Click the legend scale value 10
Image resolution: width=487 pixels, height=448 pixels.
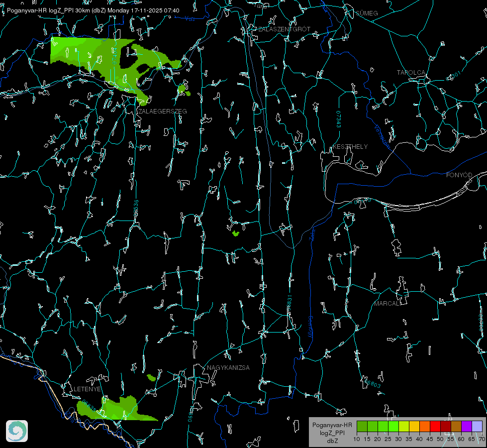tap(357, 440)
